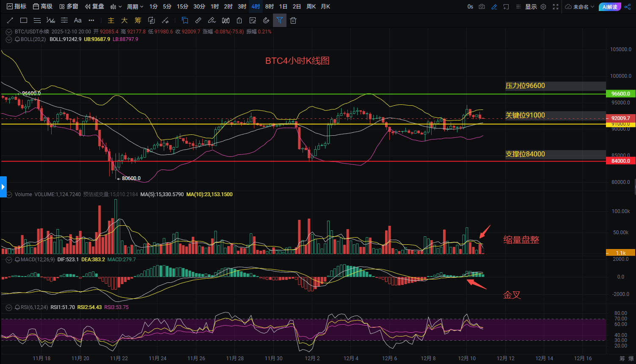Select the horizontal parallel lines tool
Viewport: 636px width, 364px height.
pos(37,20)
